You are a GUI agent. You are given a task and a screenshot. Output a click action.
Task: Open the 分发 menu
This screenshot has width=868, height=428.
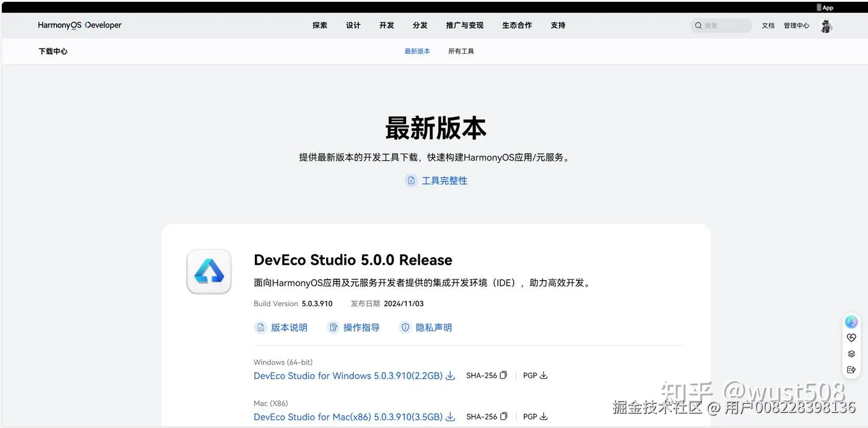420,25
